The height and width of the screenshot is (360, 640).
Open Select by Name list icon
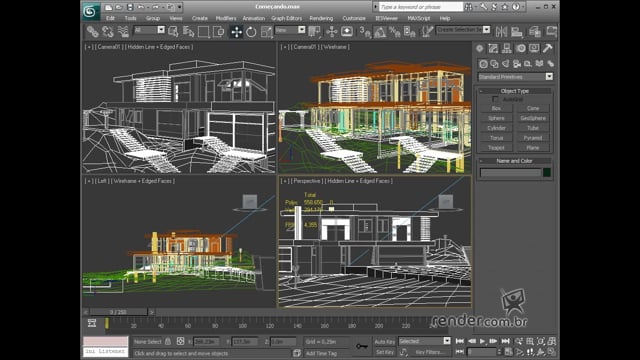[x=188, y=31]
